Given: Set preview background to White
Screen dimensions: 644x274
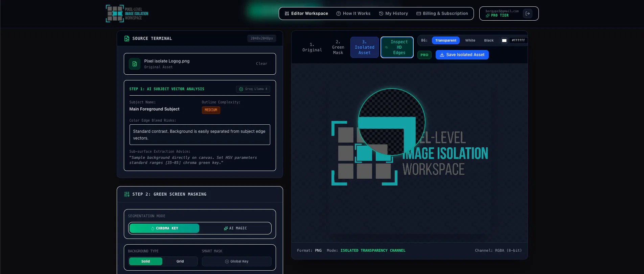Looking at the screenshot, I should (470, 41).
